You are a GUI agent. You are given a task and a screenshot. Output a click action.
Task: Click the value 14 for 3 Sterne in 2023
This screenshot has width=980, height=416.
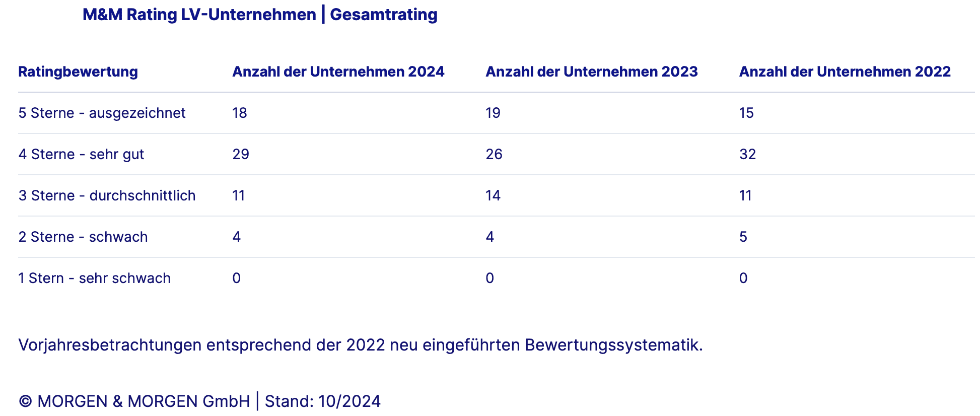click(493, 195)
